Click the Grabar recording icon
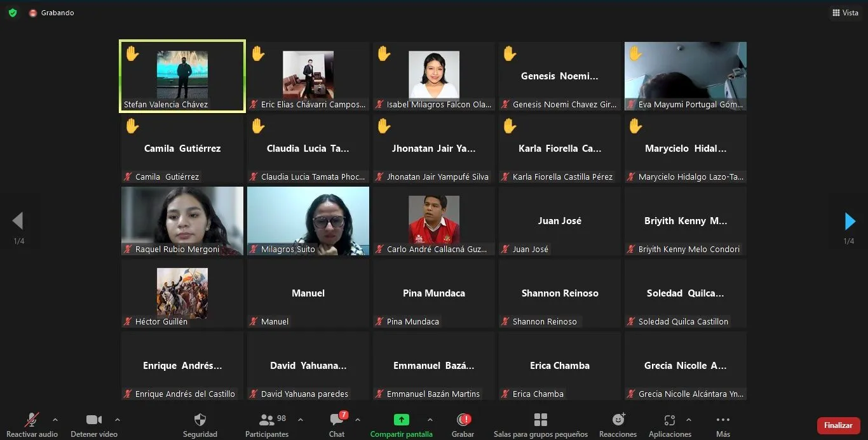 (463, 420)
